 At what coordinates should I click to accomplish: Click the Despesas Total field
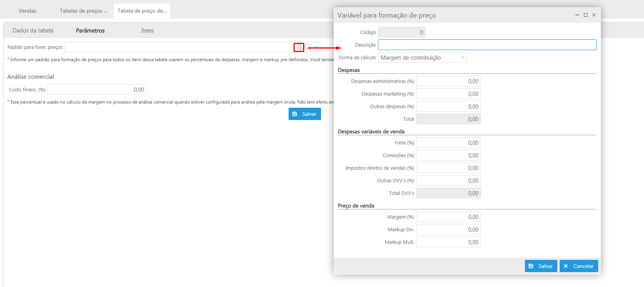coord(449,119)
